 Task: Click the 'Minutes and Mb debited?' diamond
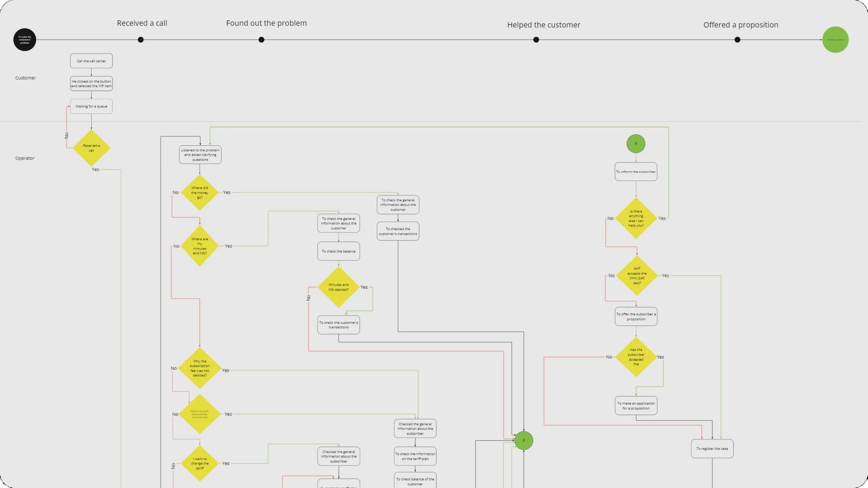tap(339, 287)
